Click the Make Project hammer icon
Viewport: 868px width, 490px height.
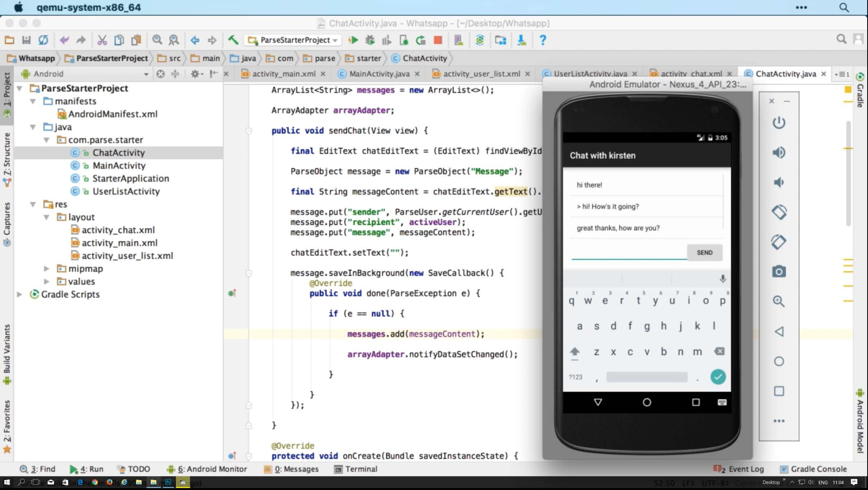(x=233, y=40)
